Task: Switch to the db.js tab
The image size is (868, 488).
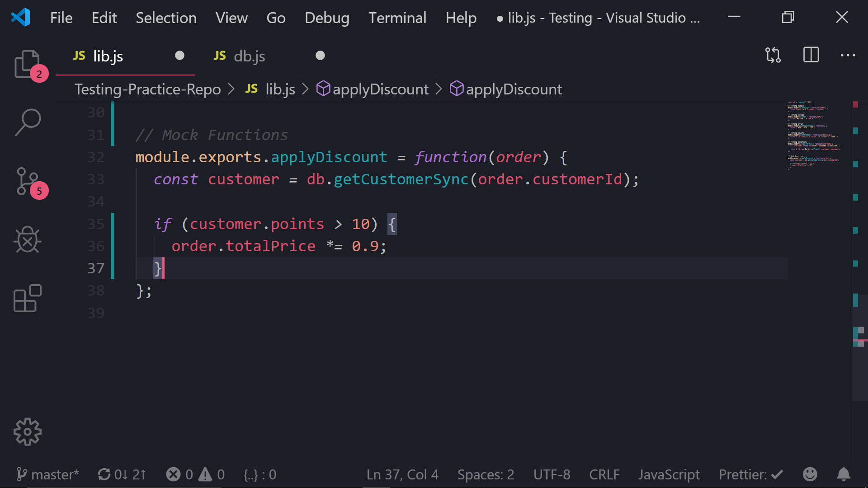Action: [249, 56]
